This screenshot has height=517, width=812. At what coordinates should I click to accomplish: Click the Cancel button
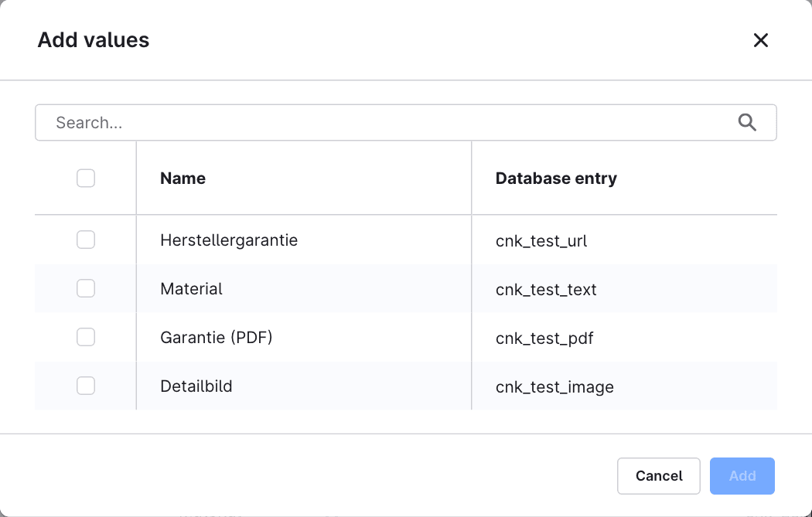659,475
